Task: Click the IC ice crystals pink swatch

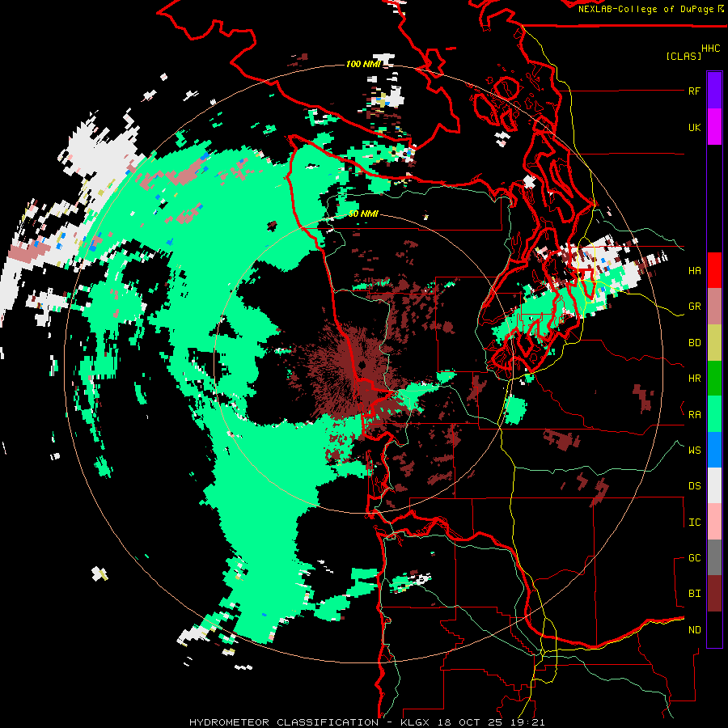Action: coord(714,522)
